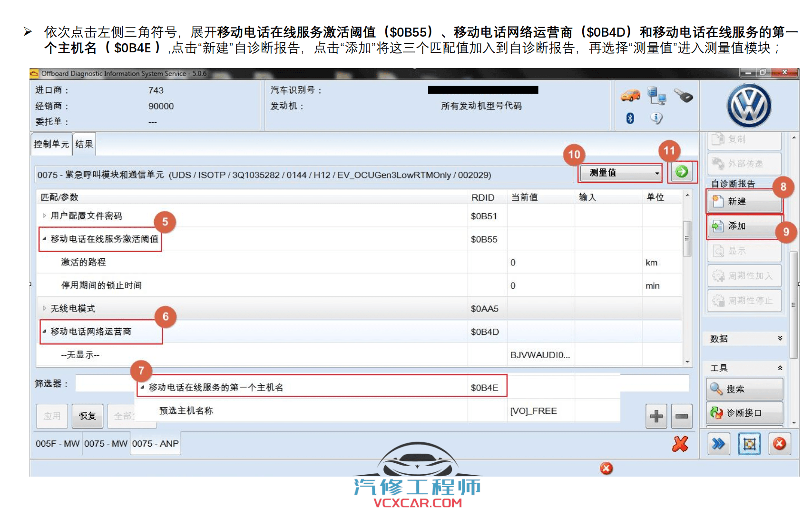Click the minus remove row button

(x=682, y=416)
